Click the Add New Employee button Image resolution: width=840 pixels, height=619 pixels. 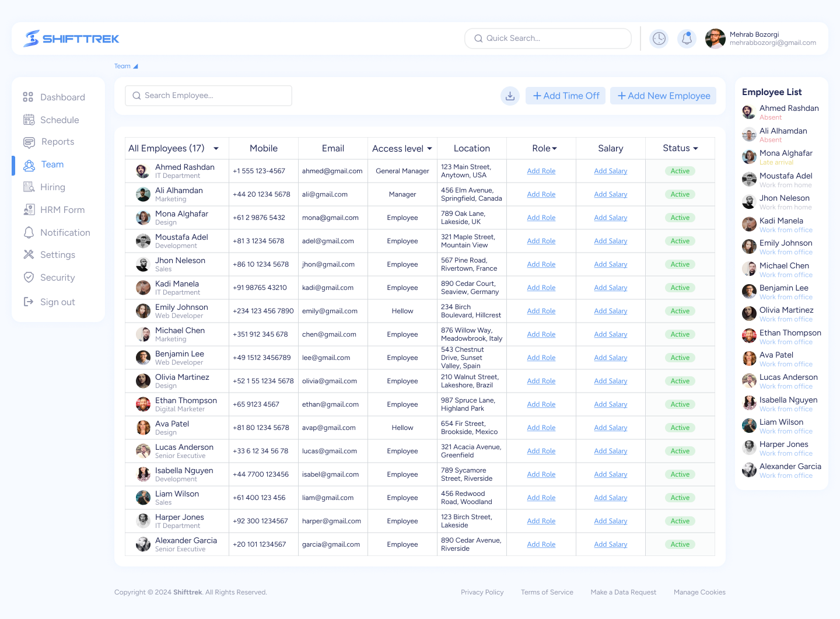pos(663,96)
